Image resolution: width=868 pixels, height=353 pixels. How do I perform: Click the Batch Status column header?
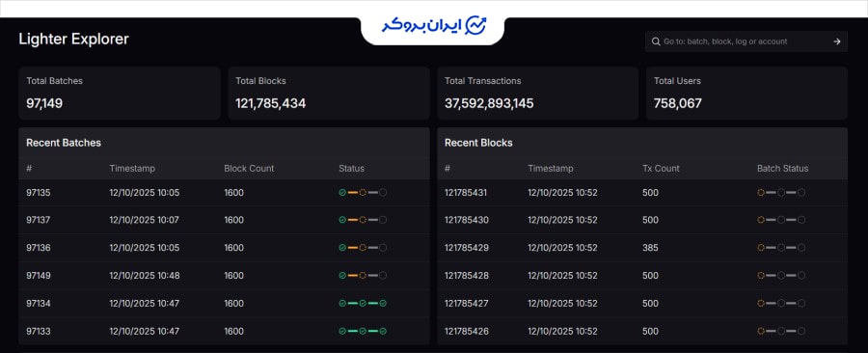pos(783,168)
